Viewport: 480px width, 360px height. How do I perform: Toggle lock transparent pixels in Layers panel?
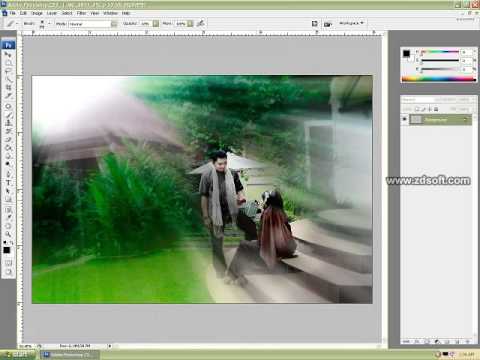pyautogui.click(x=417, y=109)
